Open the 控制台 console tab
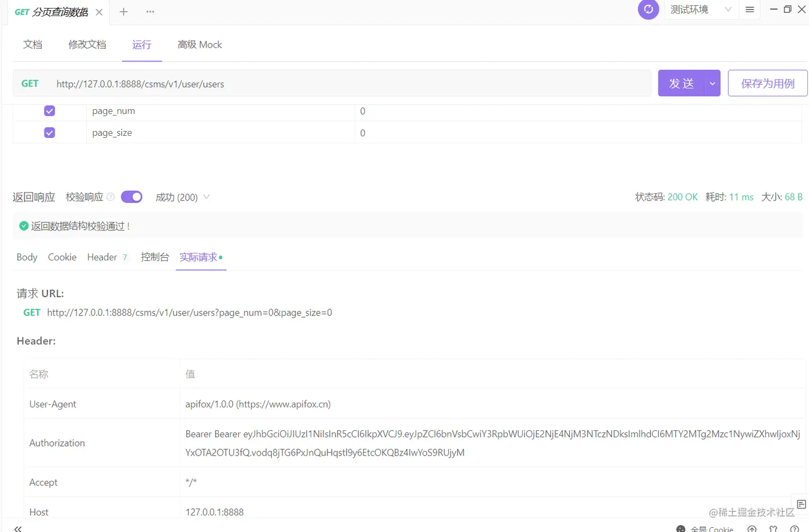 tap(155, 257)
